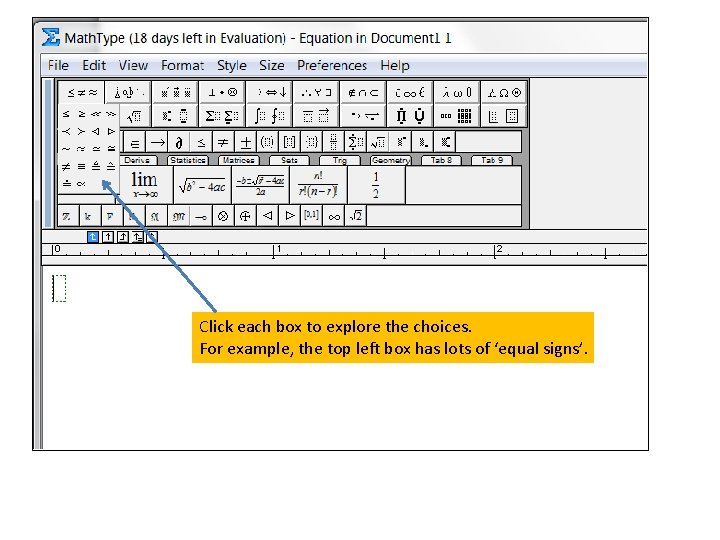Select the left-aligned tab stop button
720x540 pixels.
[92, 237]
